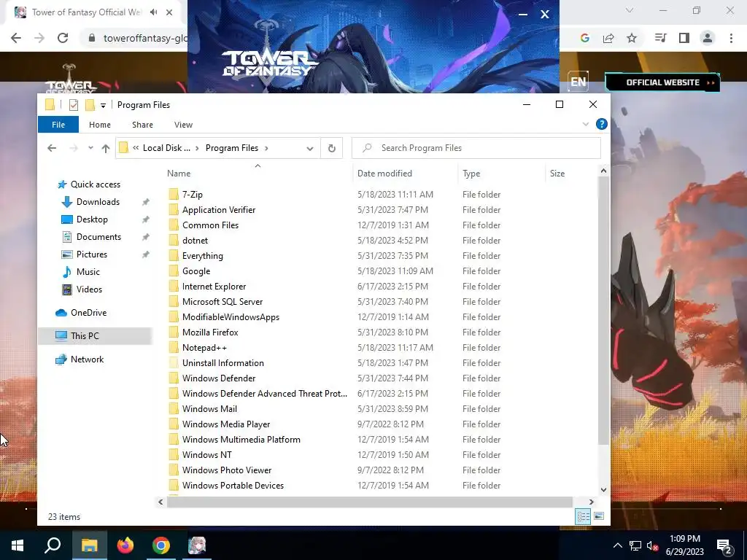
Task: Select Network in the navigation pane
Action: pyautogui.click(x=87, y=359)
